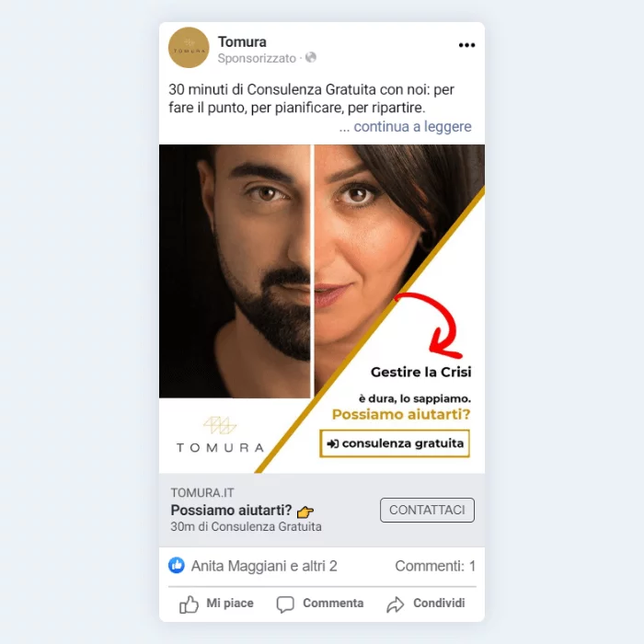Click the Mi piace thumb icon
644x644 pixels.
189,604
